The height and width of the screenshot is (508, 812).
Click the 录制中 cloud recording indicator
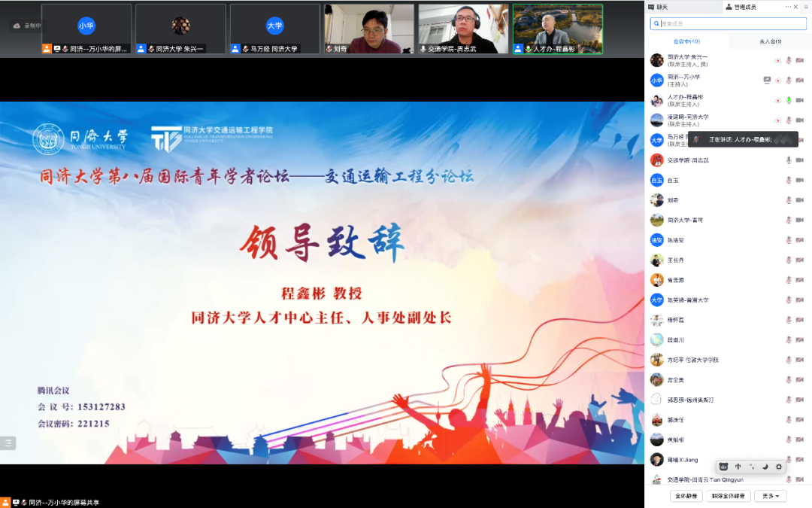click(x=27, y=26)
